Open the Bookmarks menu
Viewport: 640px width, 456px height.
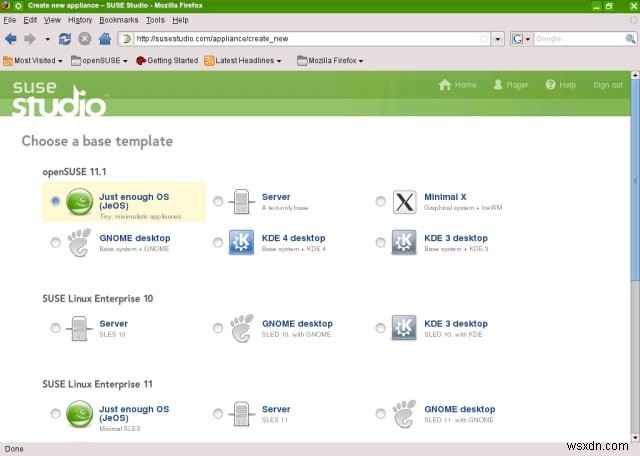[x=118, y=20]
